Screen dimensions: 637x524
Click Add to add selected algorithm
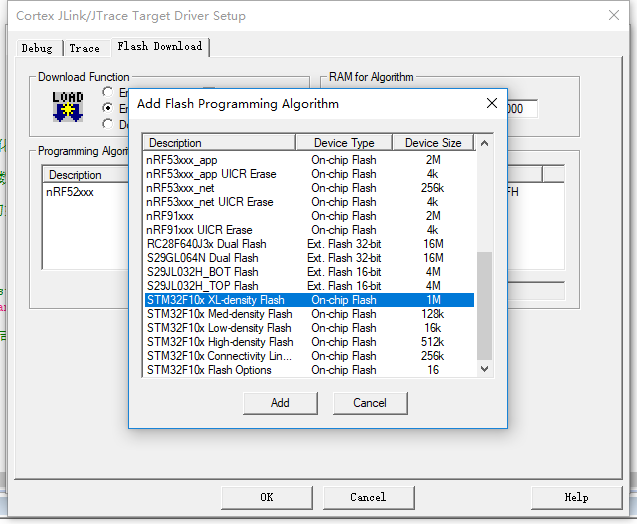(x=280, y=403)
